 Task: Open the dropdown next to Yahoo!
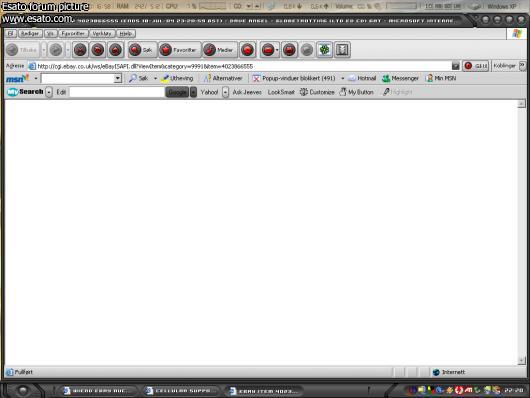click(x=225, y=92)
